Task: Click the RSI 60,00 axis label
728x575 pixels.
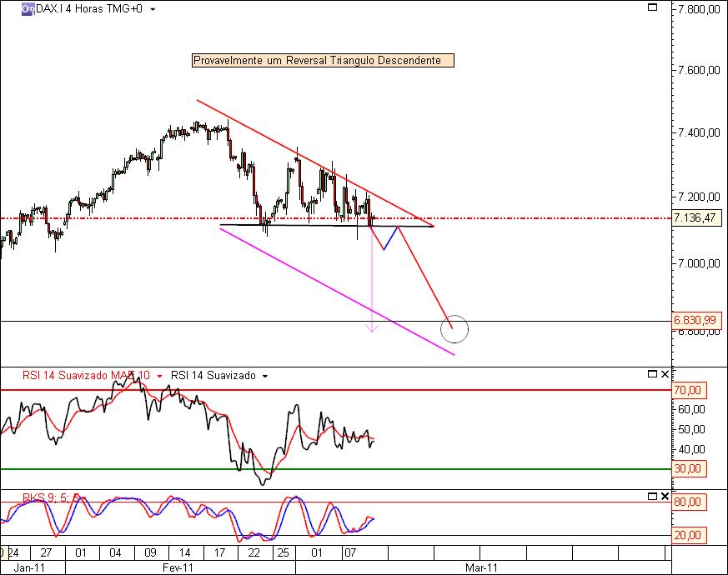Action: point(691,409)
